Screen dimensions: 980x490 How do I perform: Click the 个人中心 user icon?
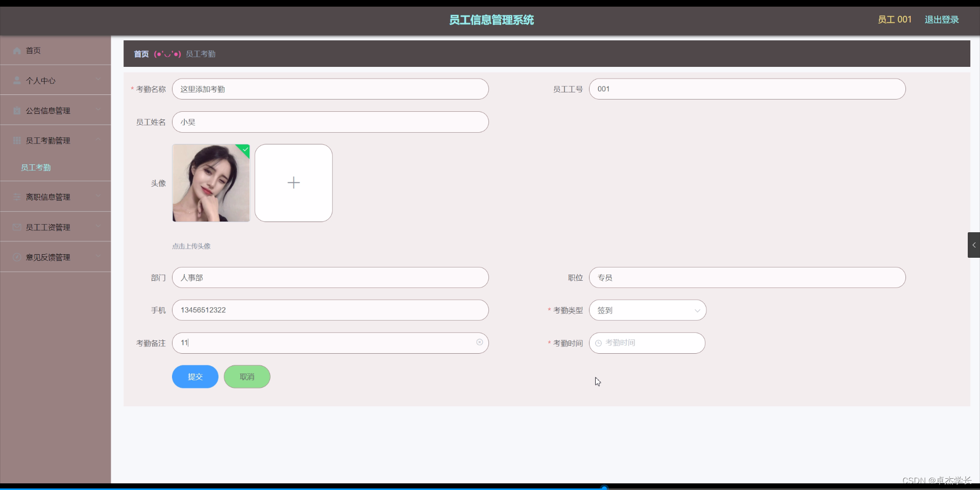coord(16,80)
